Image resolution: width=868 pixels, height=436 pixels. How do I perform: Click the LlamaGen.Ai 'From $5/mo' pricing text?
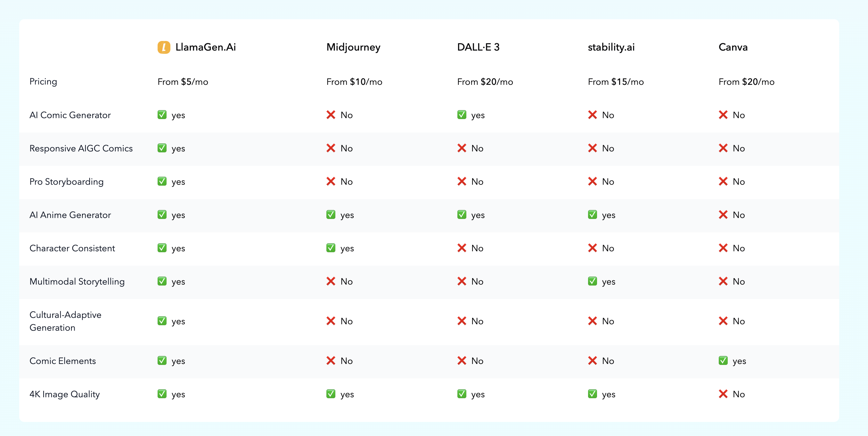coord(183,82)
